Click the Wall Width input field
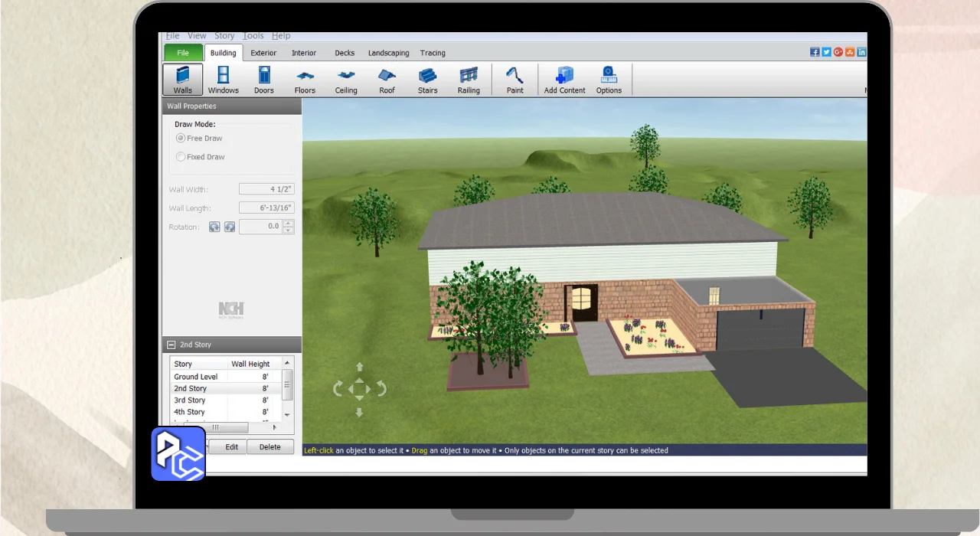The height and width of the screenshot is (536, 980). point(266,189)
